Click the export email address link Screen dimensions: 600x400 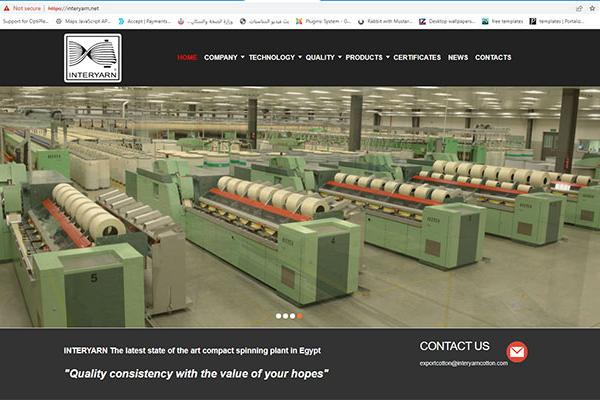pos(464,363)
